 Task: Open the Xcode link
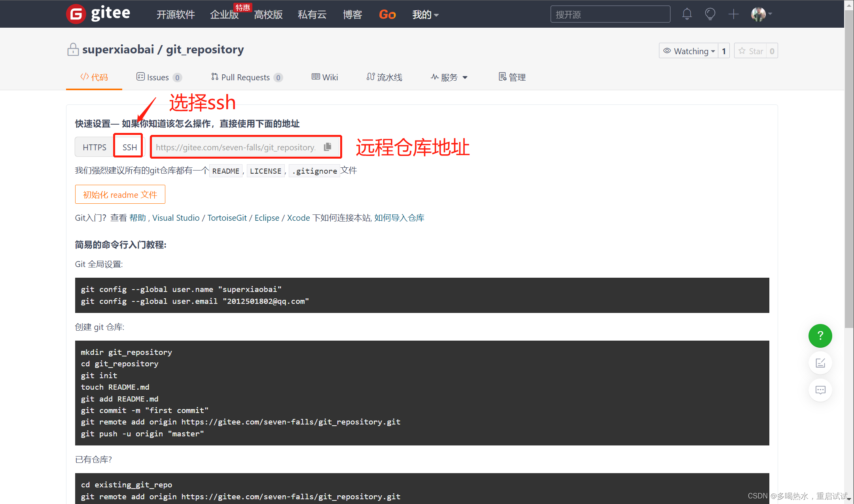(x=299, y=218)
